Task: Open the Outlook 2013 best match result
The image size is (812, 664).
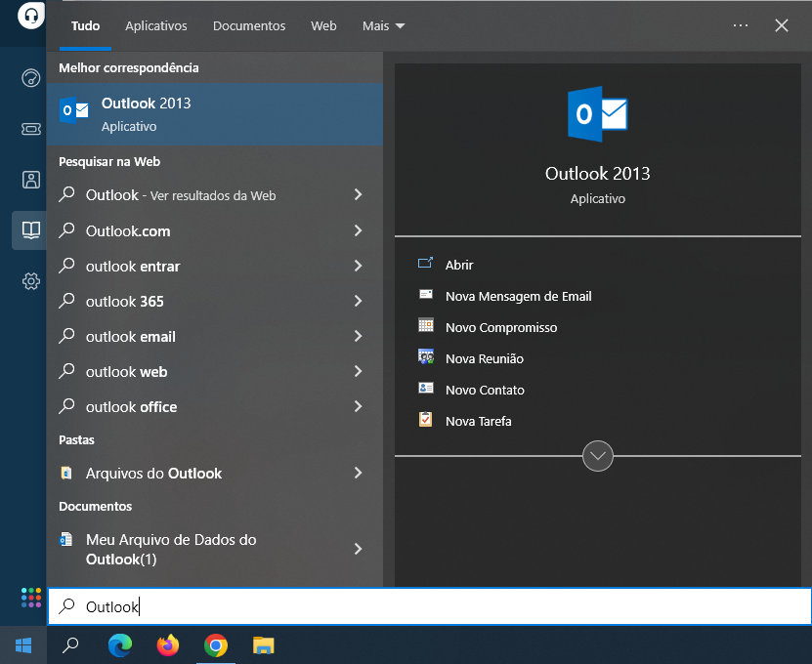Action: click(214, 114)
